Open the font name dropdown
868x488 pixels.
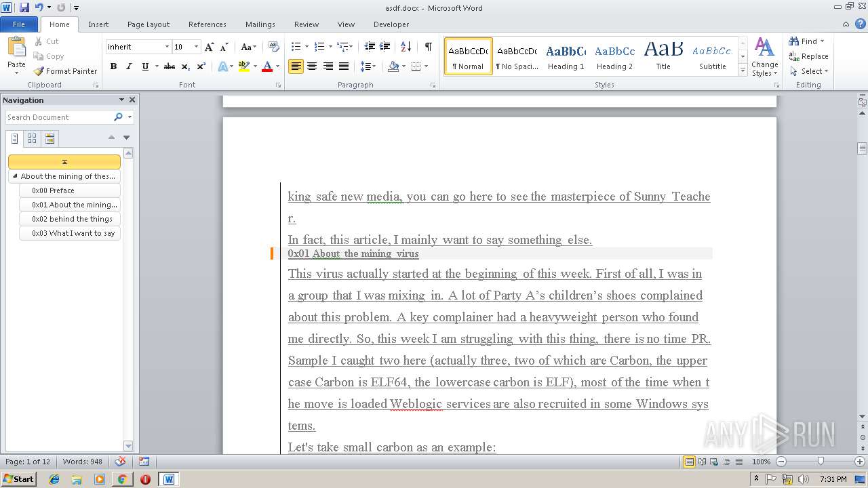[x=167, y=47]
